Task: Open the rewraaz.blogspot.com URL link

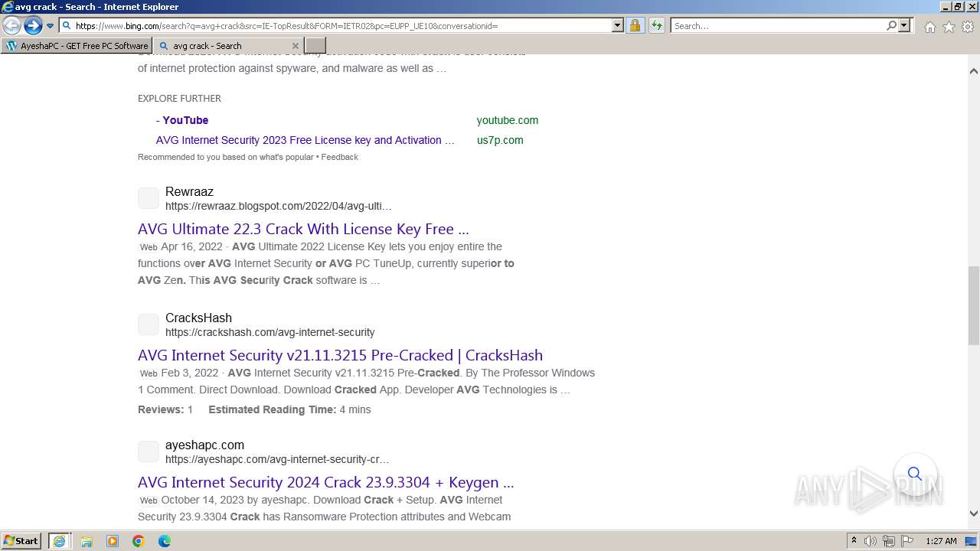Action: [279, 206]
